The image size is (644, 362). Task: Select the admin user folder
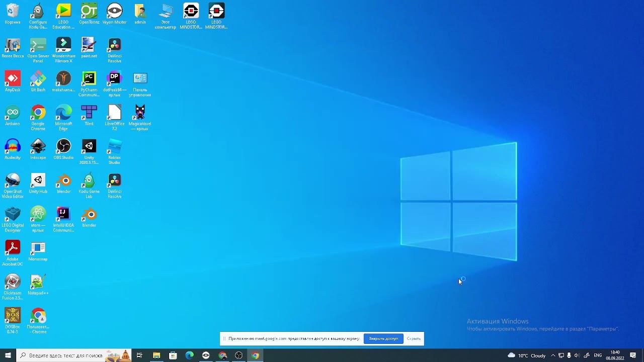[x=140, y=14]
